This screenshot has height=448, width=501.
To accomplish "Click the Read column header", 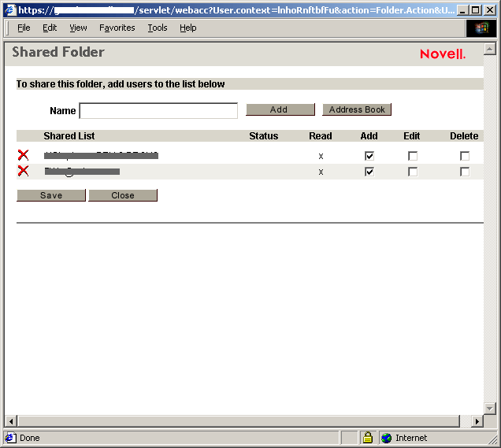I will tap(321, 136).
